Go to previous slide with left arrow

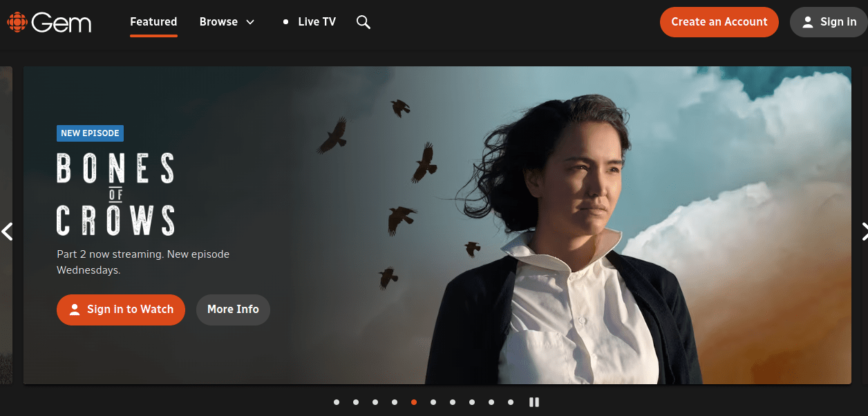coord(8,231)
